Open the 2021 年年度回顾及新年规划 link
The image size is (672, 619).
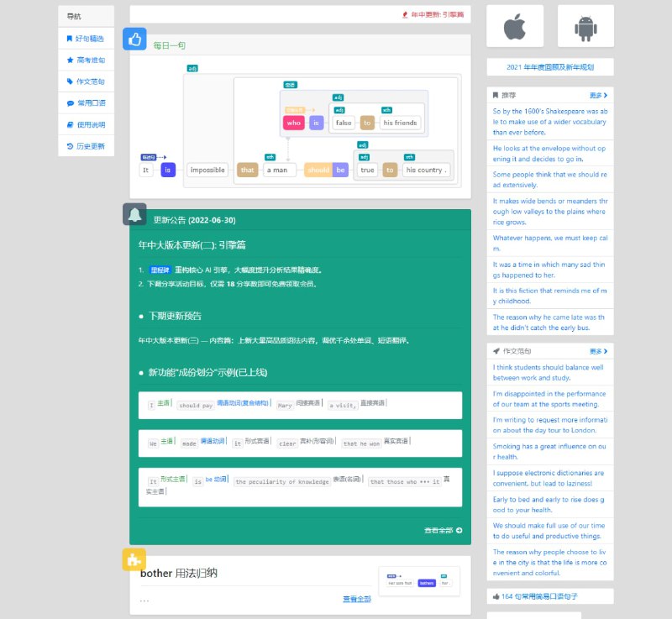pyautogui.click(x=550, y=66)
